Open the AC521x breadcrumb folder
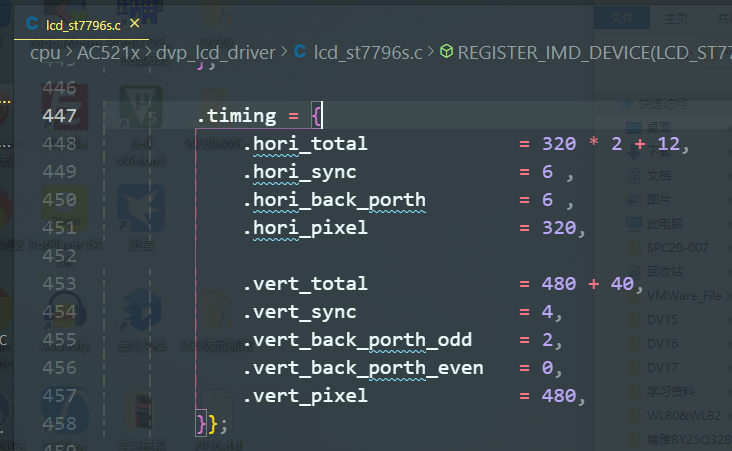Image resolution: width=732 pixels, height=451 pixels. [108, 52]
